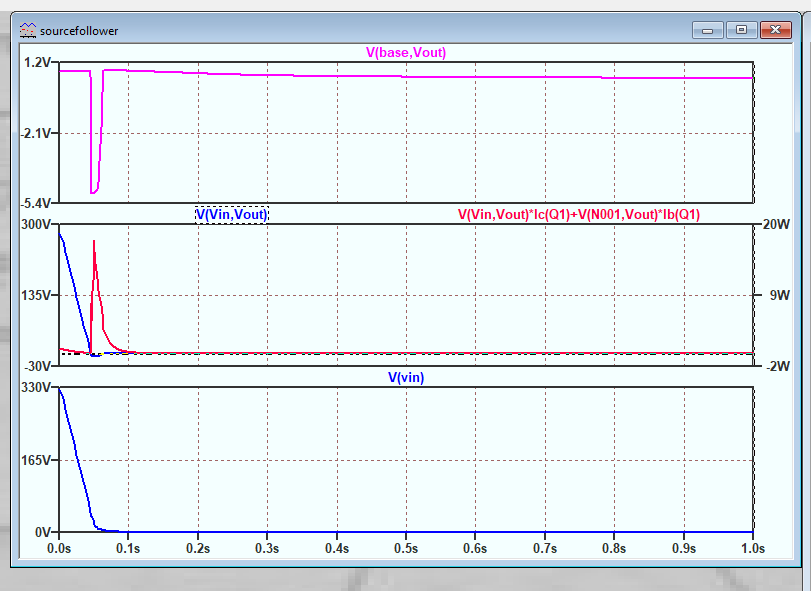Click the 0.9s time axis label

point(684,549)
